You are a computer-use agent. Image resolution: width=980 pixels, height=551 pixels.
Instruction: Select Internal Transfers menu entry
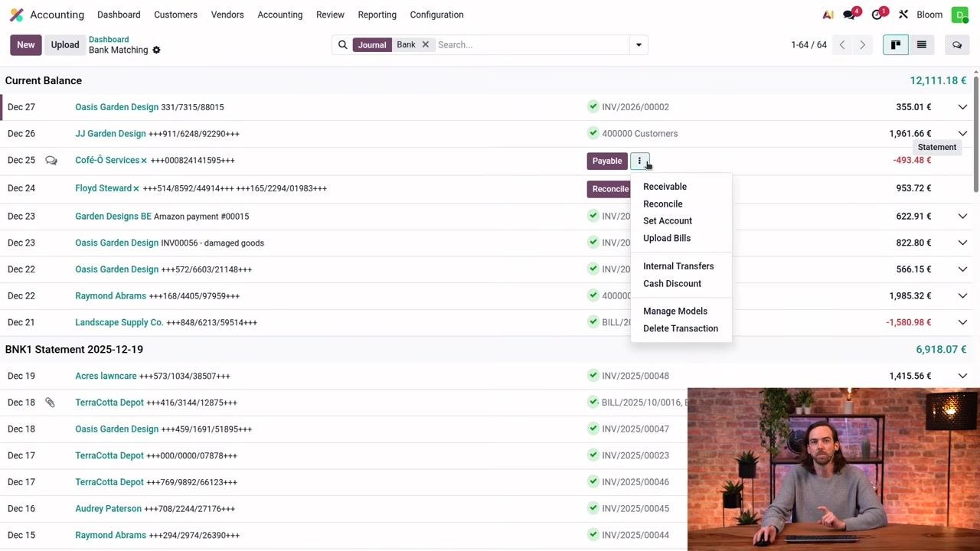click(678, 266)
